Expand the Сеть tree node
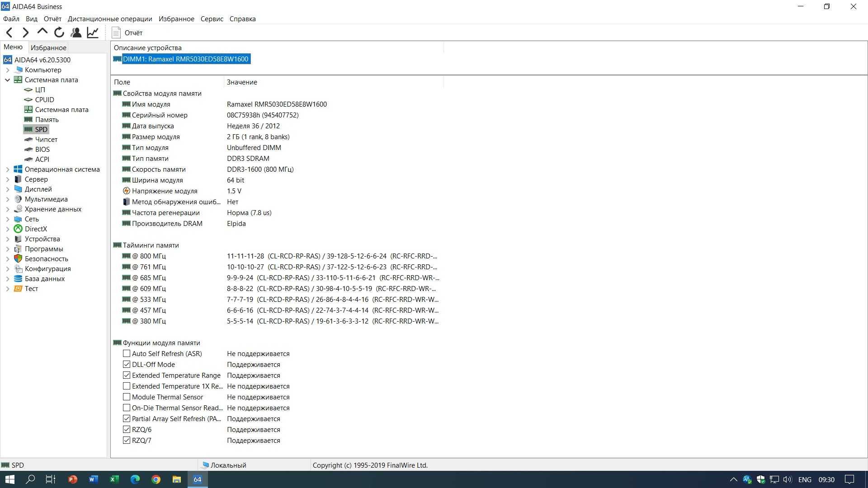 click(8, 219)
